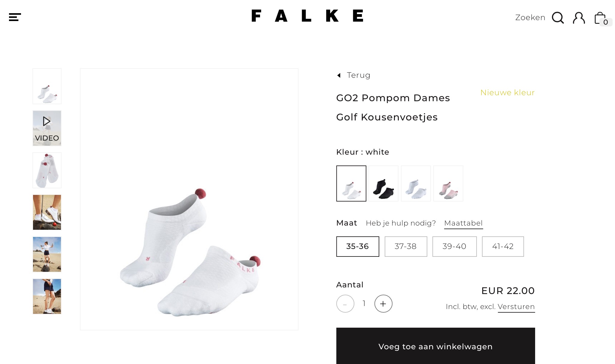View the golf shoes on rock thumbnail

(x=47, y=212)
